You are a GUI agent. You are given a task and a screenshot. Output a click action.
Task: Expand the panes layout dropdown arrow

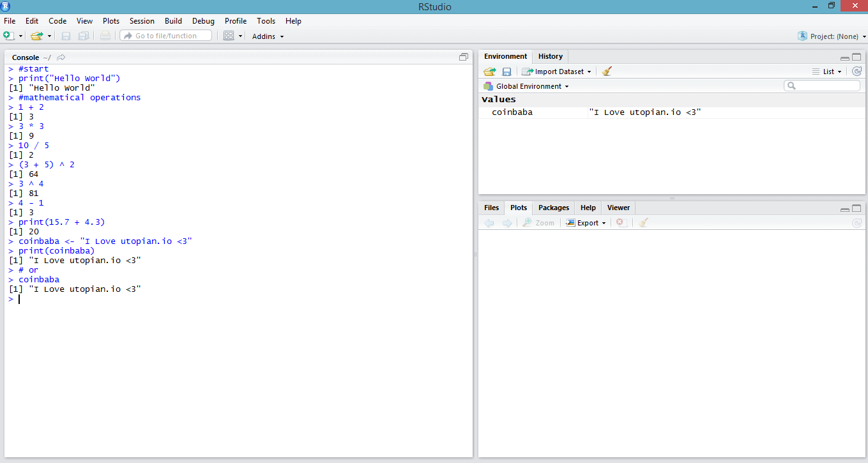click(x=241, y=36)
